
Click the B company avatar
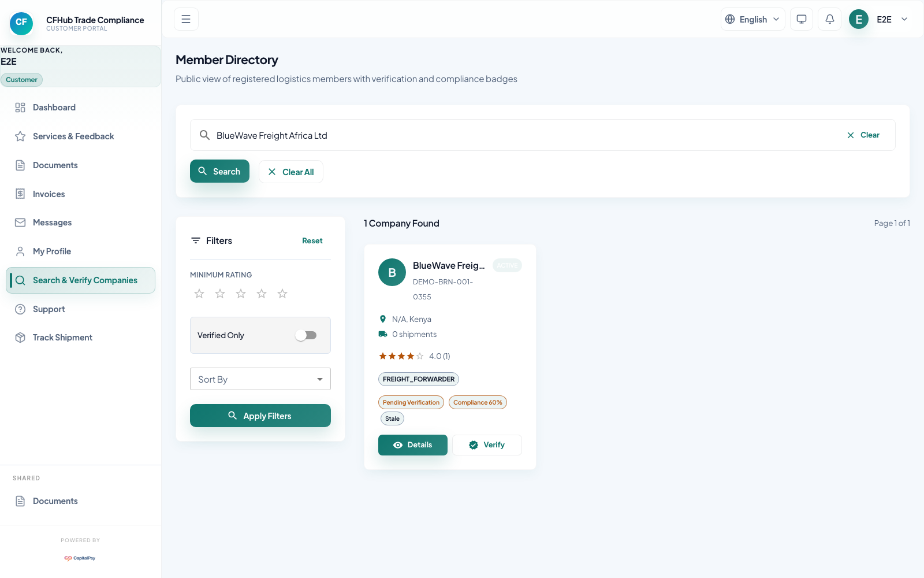coord(392,272)
